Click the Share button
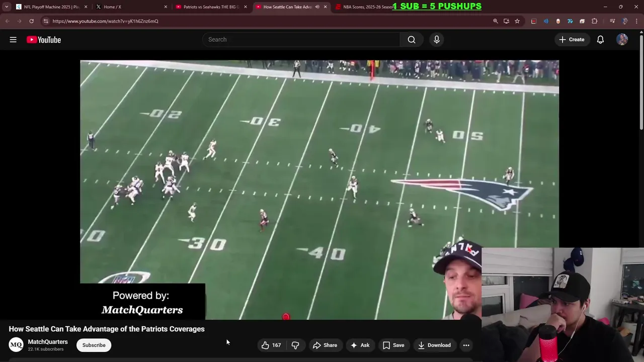The width and height of the screenshot is (644, 362). 325,345
